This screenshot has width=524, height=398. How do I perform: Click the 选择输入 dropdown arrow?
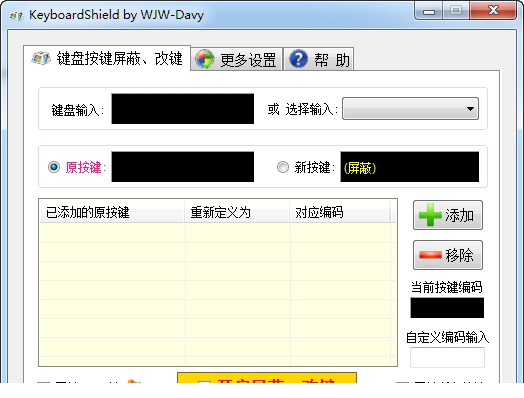pyautogui.click(x=470, y=109)
